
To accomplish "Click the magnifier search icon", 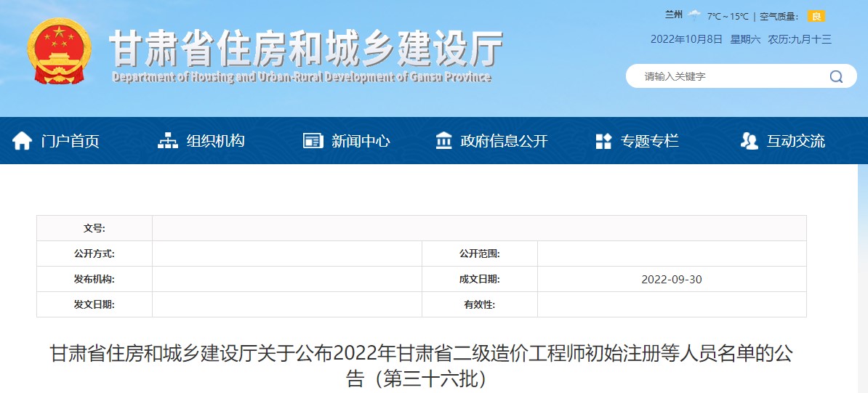I will 836,76.
